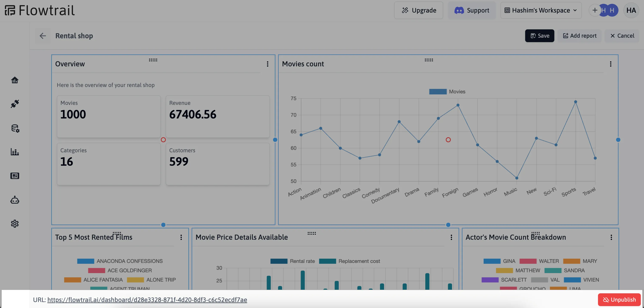Select the Music data point on line chart
The height and width of the screenshot is (308, 644).
(516, 178)
